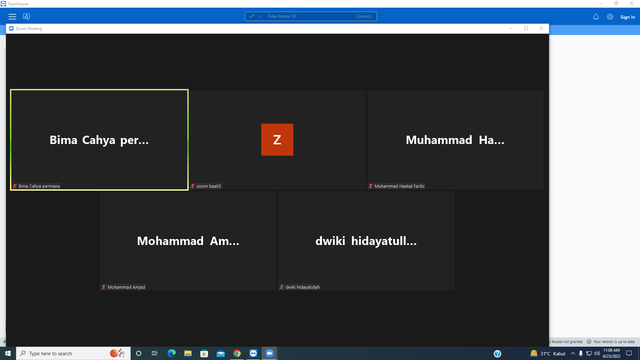The height and width of the screenshot is (360, 640).
Task: Select Mohammad Amjad video tile
Action: click(x=188, y=241)
